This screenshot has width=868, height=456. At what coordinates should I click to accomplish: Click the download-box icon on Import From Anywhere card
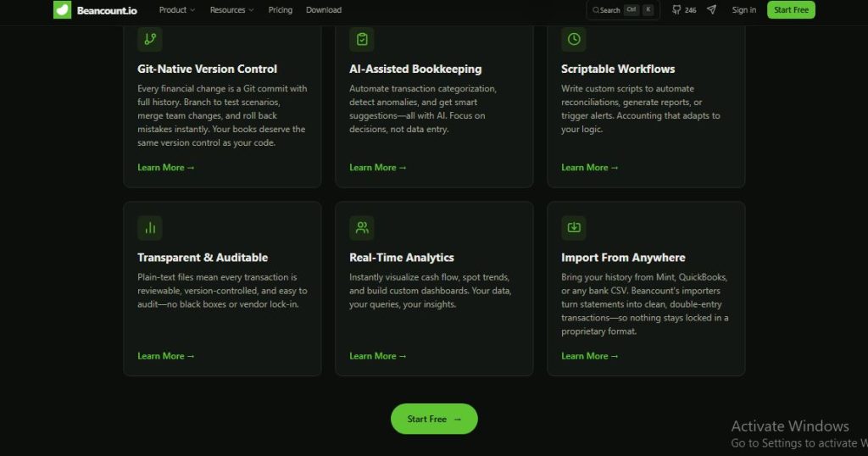(574, 228)
